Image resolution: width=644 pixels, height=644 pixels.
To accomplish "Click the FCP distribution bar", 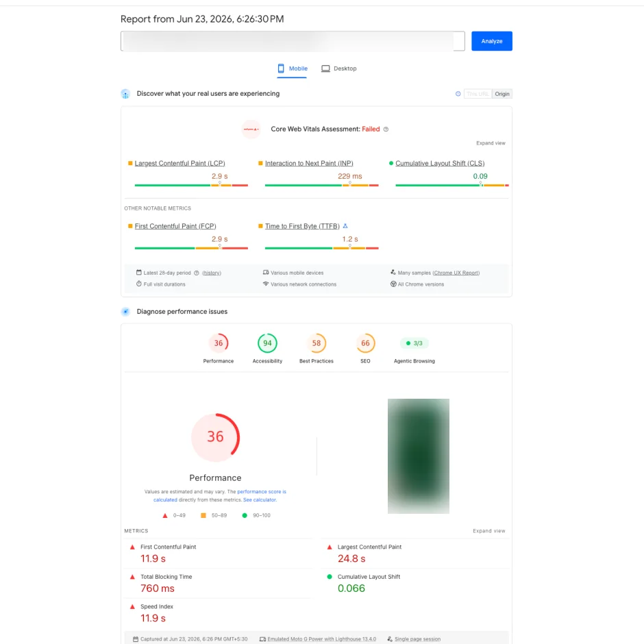I will [x=191, y=248].
